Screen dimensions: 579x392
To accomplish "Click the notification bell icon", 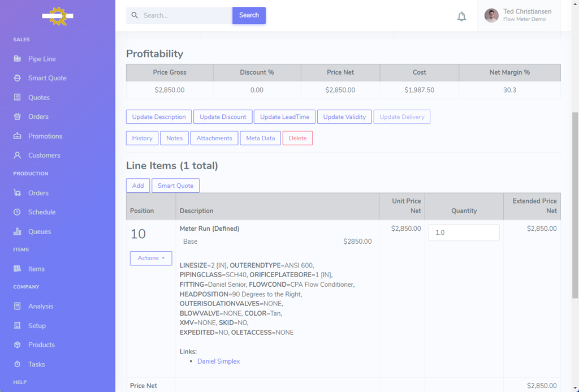I will click(461, 16).
